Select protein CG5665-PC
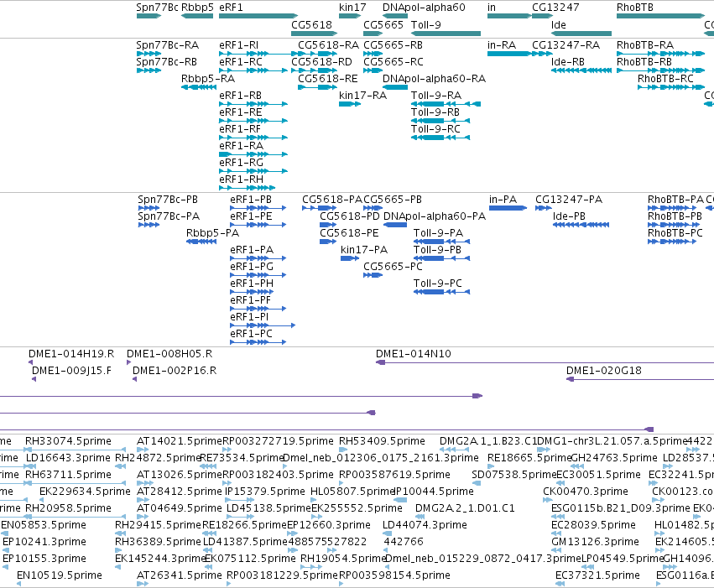Image resolution: width=714 pixels, height=588 pixels. (393, 267)
